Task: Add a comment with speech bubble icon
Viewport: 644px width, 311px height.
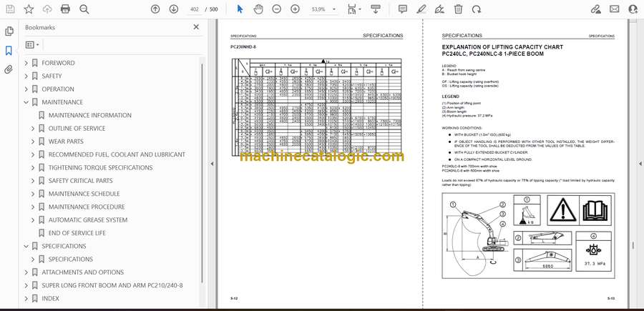Action: (x=403, y=9)
